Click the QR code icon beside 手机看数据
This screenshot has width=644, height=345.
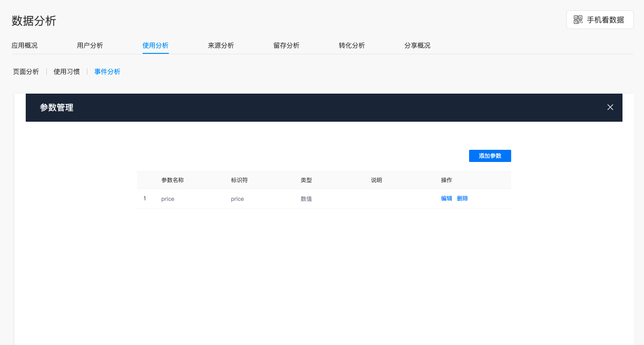(578, 20)
